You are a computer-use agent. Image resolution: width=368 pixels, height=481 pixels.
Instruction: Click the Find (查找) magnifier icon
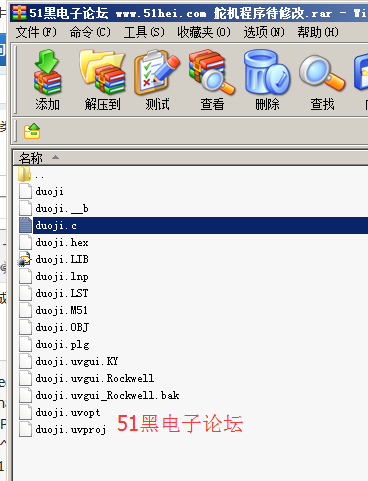(x=322, y=72)
